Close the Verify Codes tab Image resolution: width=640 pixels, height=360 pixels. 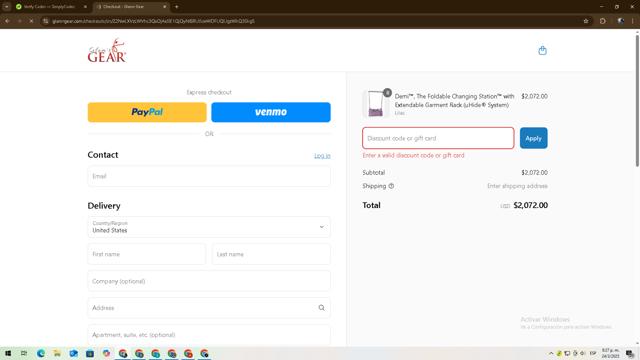pos(85,7)
